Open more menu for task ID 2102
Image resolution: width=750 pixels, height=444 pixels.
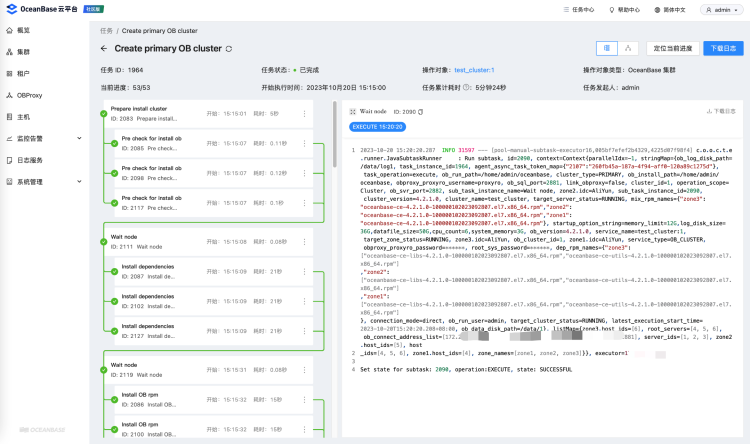(304, 301)
